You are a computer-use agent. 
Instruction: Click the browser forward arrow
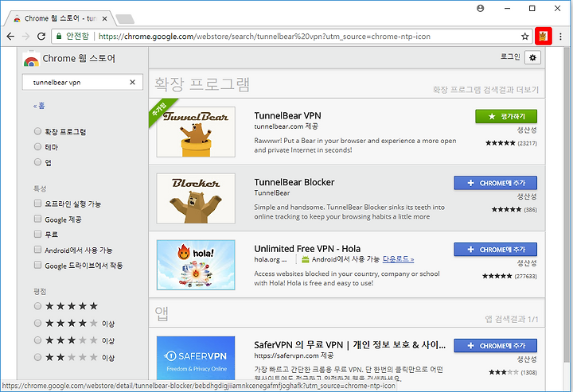point(25,36)
